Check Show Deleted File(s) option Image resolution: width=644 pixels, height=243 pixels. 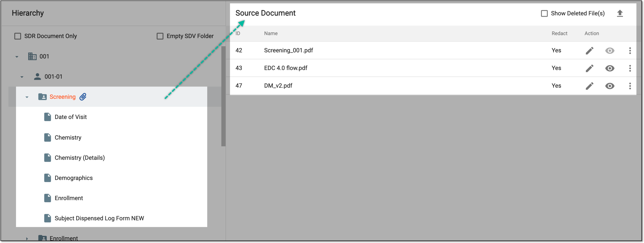click(544, 13)
